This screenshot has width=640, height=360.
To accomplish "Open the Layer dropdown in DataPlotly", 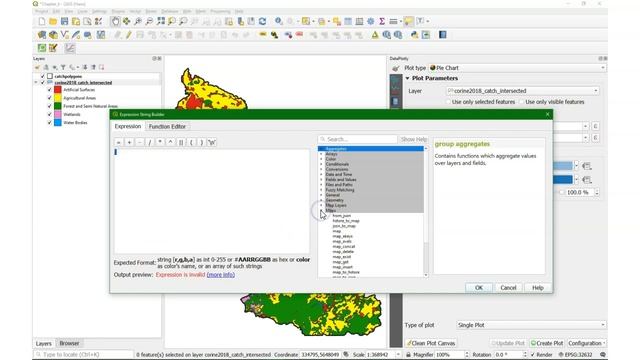I will pos(522,91).
